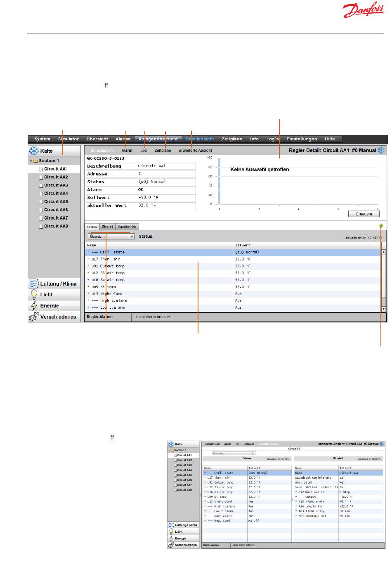The height and width of the screenshot is (565, 392).
Task: Open the Licht section label
Action: click(x=47, y=295)
